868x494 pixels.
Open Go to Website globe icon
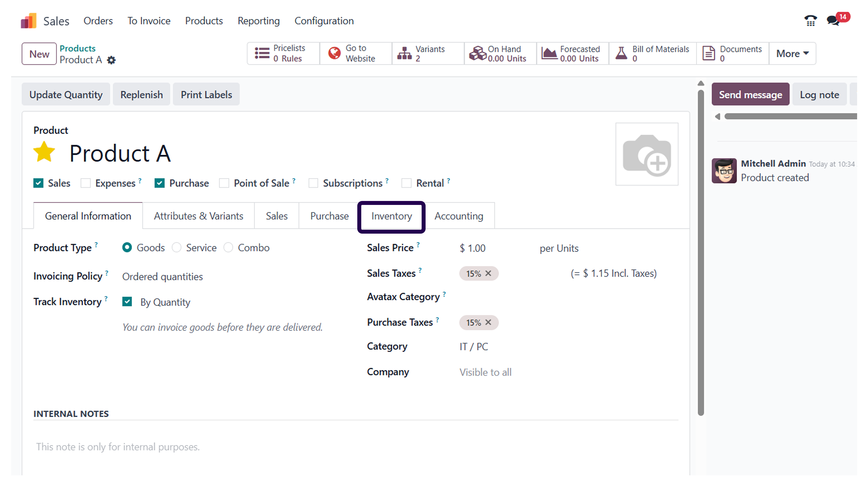pos(334,53)
